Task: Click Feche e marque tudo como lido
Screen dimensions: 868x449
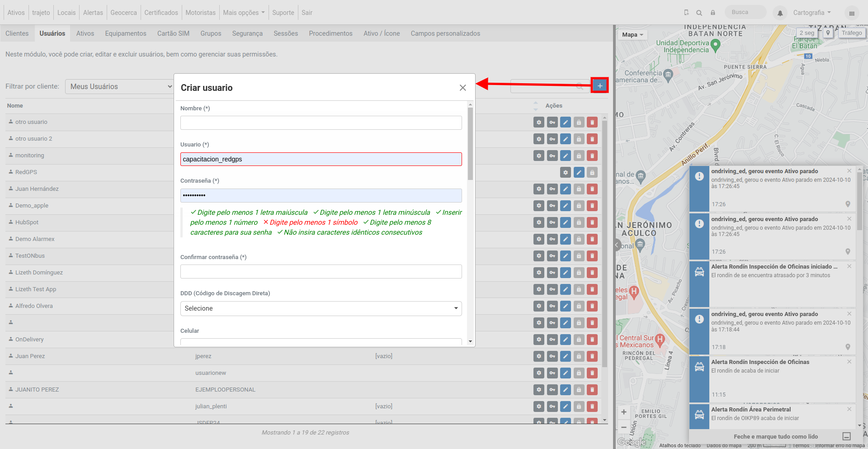Action: click(x=775, y=436)
